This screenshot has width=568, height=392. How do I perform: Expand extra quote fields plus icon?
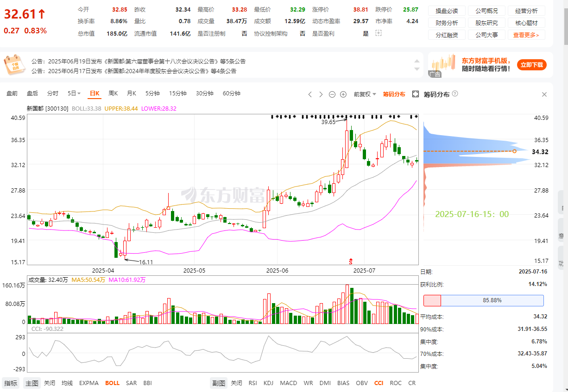coord(379,33)
